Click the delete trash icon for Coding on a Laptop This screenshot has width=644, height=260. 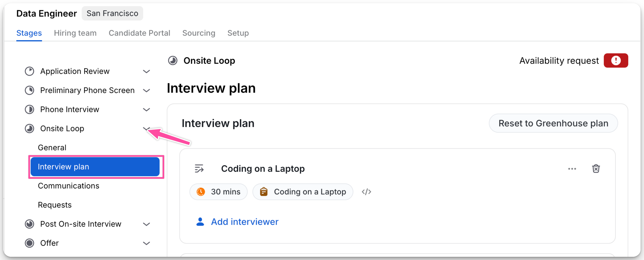click(596, 169)
